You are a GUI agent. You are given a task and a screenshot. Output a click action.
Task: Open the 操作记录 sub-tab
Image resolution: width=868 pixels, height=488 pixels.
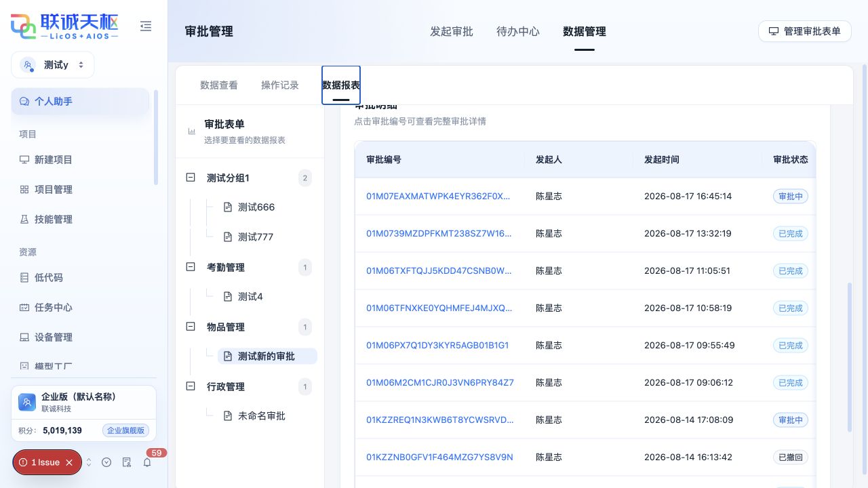coord(280,85)
